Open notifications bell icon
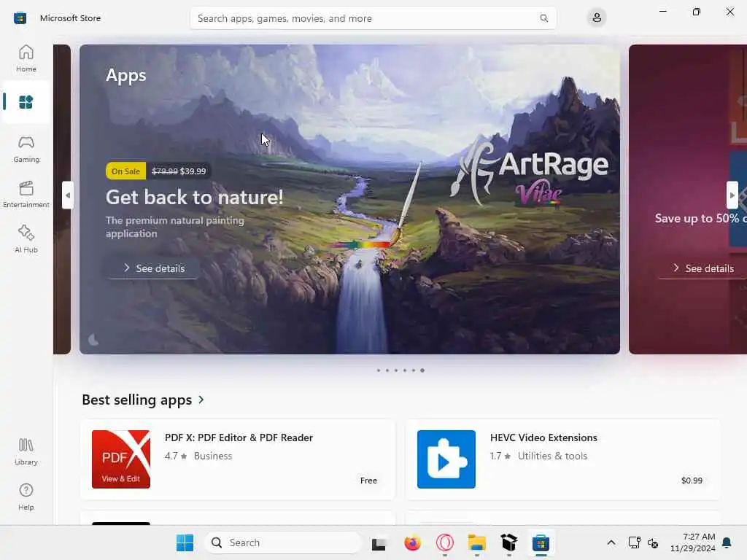The height and width of the screenshot is (560, 747). 727,542
